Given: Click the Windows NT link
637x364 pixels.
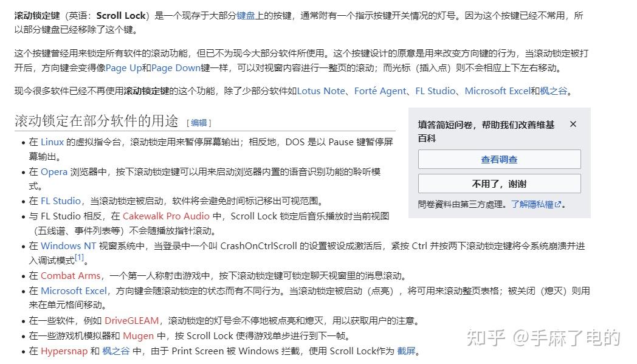Looking at the screenshot, I should pyautogui.click(x=68, y=246).
